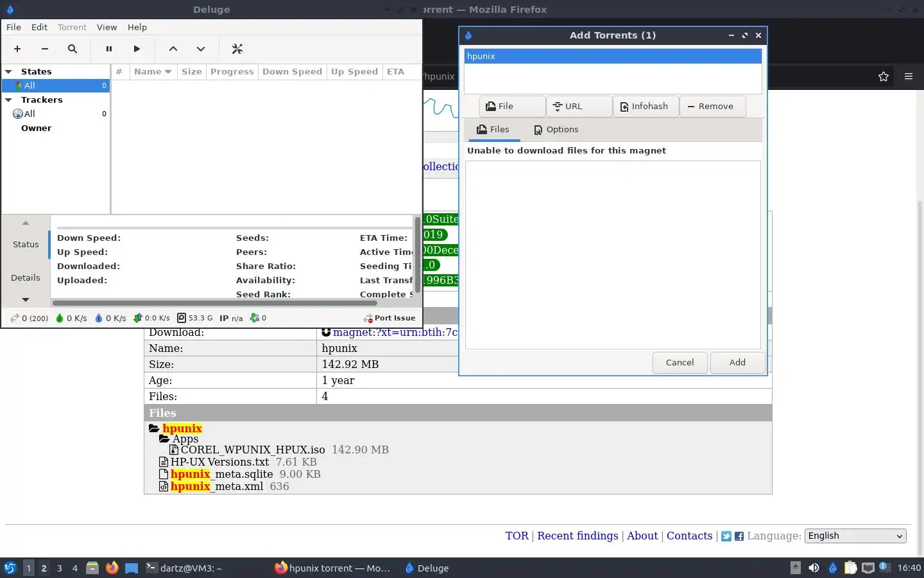
Task: Click Infohash button in Add Torrents dialog
Action: 646,107
